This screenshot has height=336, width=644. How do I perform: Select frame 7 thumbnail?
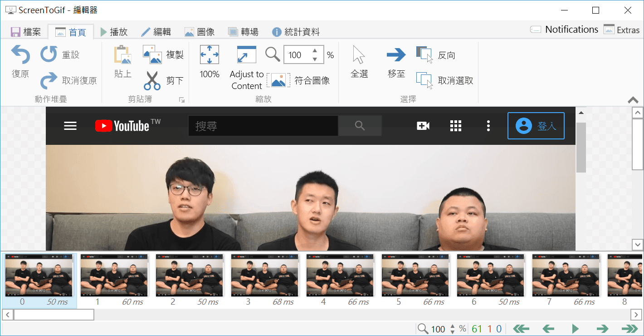coord(566,281)
